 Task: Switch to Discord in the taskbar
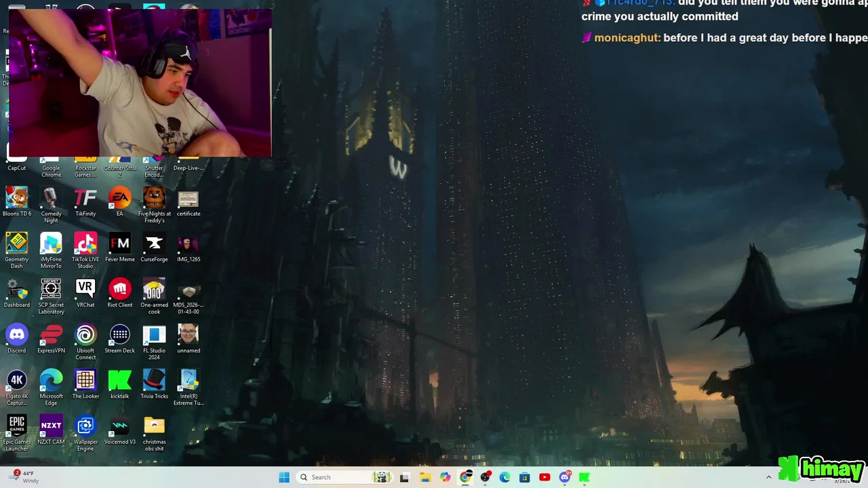pos(564,477)
